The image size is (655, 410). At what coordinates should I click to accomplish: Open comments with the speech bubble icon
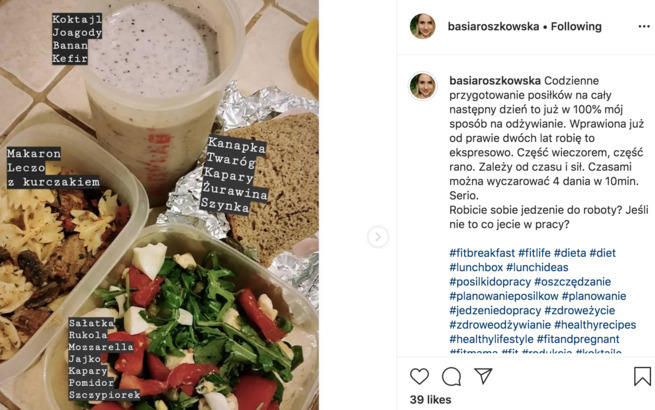tap(451, 377)
